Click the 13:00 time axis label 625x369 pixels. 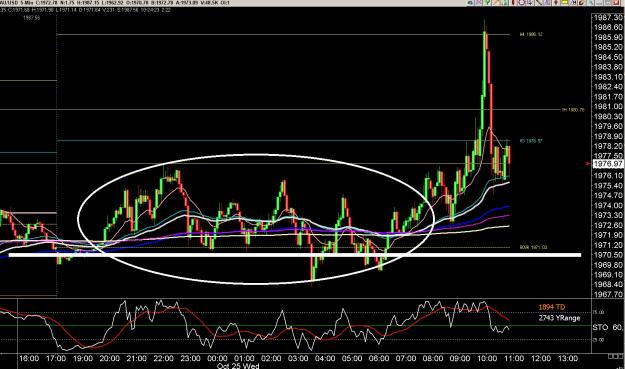[568, 358]
